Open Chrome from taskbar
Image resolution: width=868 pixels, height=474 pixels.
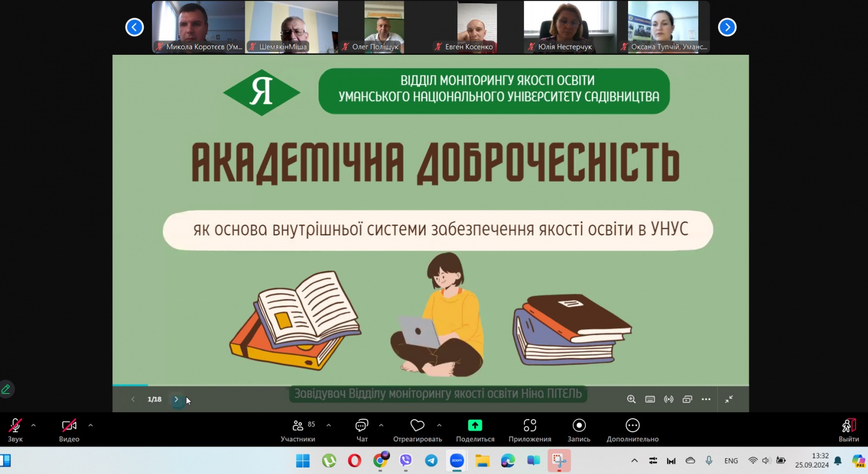(x=381, y=461)
